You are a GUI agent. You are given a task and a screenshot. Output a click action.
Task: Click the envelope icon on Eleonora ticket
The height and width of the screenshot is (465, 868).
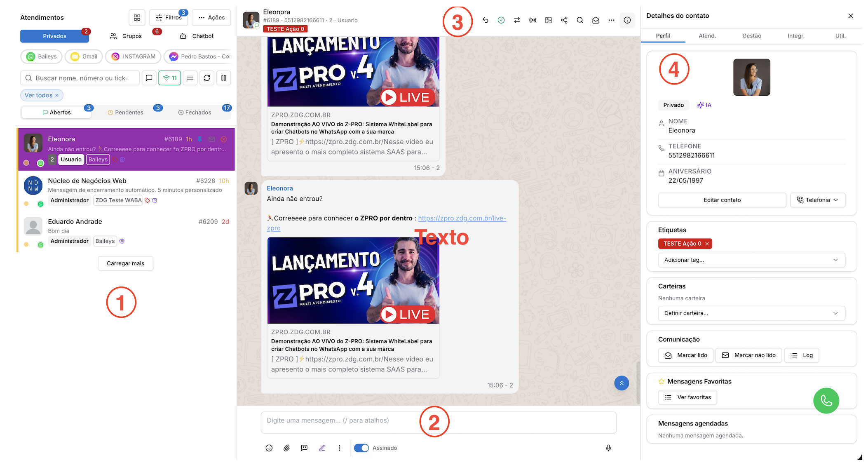coord(211,139)
